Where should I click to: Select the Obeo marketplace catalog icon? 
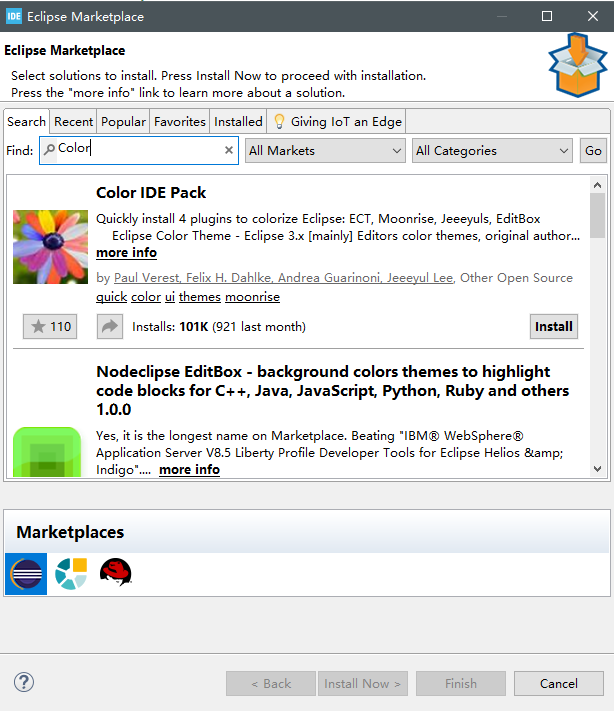tap(71, 574)
